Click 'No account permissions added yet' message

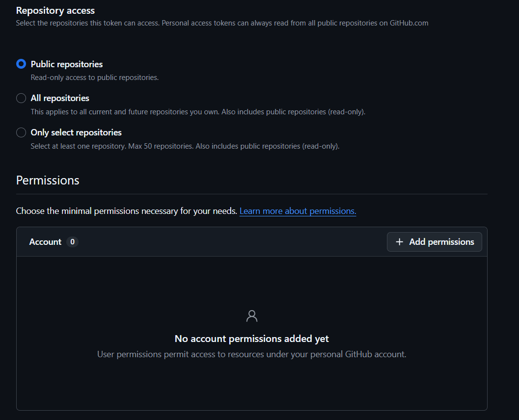(252, 339)
